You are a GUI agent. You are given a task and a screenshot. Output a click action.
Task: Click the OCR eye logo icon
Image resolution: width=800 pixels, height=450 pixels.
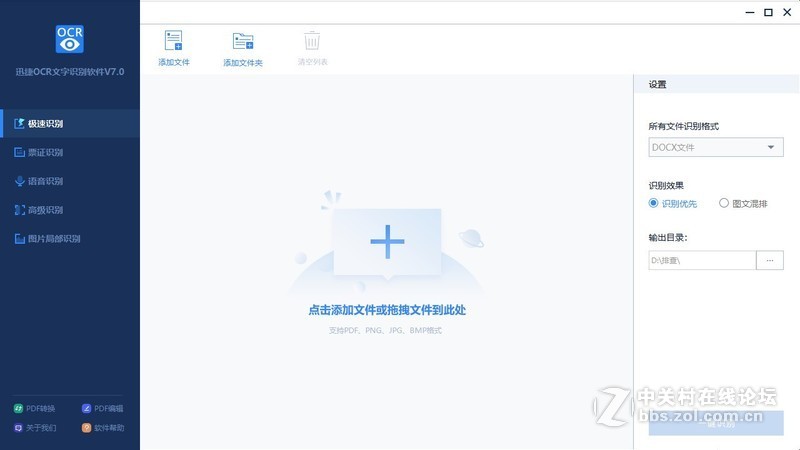coord(69,39)
